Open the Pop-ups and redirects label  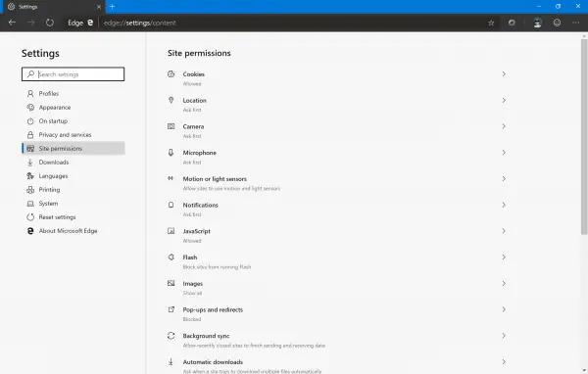click(x=213, y=309)
